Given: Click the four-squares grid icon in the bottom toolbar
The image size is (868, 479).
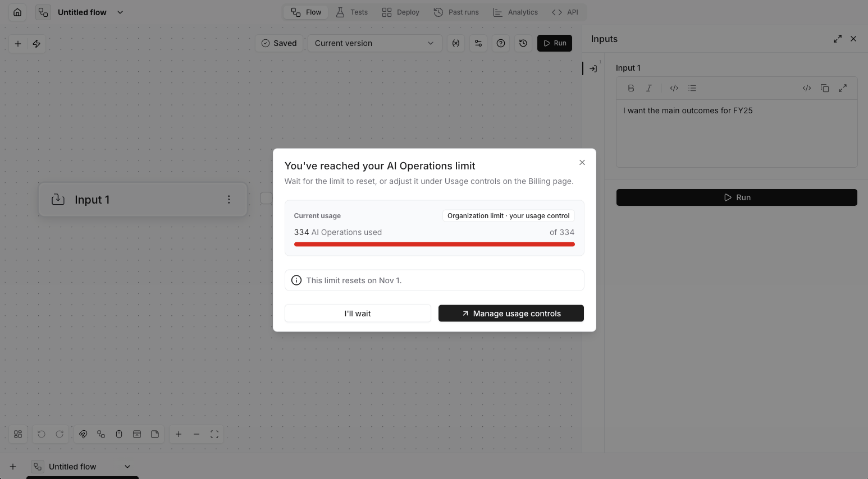Looking at the screenshot, I should coord(18,434).
